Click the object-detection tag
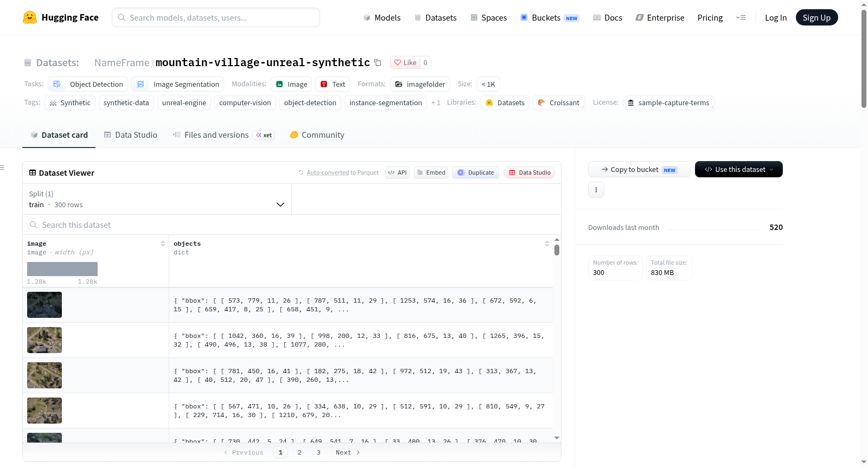868x467 pixels. 310,103
